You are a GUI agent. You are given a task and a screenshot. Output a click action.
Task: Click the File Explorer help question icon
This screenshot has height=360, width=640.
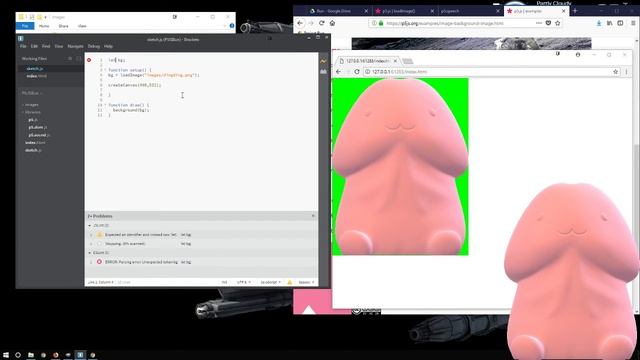(x=232, y=26)
